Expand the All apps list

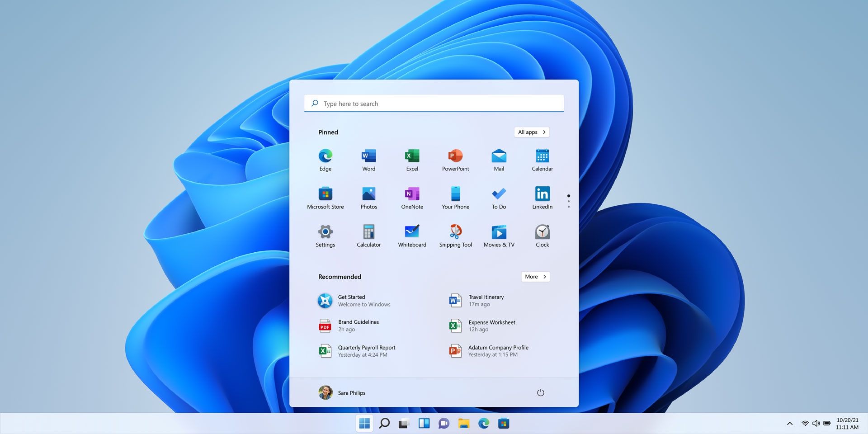tap(531, 132)
